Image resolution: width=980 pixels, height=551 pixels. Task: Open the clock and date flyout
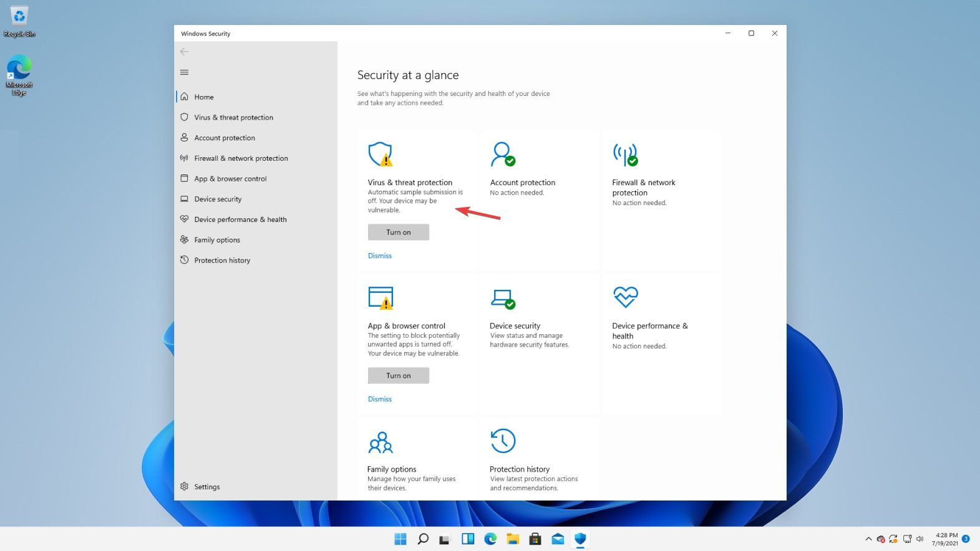click(945, 539)
